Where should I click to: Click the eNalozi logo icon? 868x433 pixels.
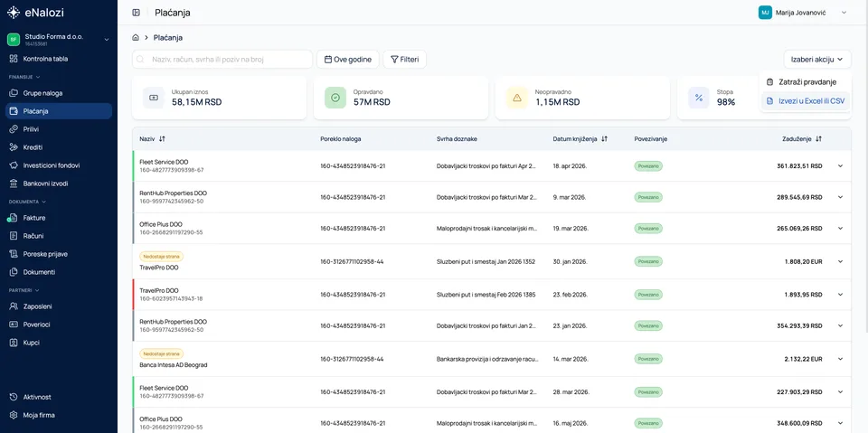coord(14,12)
